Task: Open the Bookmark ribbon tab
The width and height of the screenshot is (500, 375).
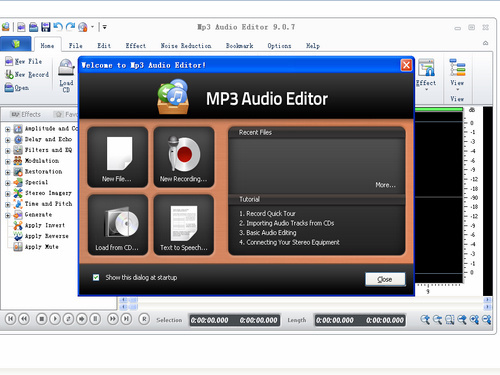Action: pos(239,46)
